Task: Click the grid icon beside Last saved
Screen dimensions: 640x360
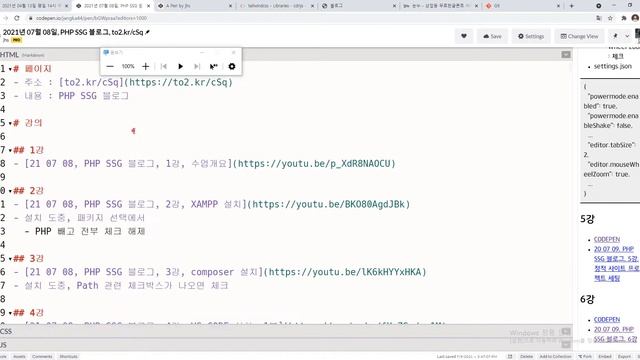Action: coord(510,357)
